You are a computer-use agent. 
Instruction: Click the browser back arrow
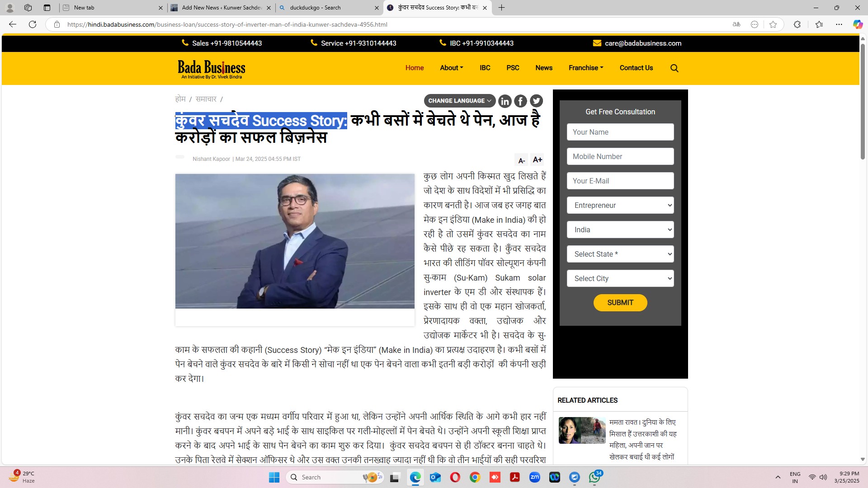pyautogui.click(x=13, y=24)
